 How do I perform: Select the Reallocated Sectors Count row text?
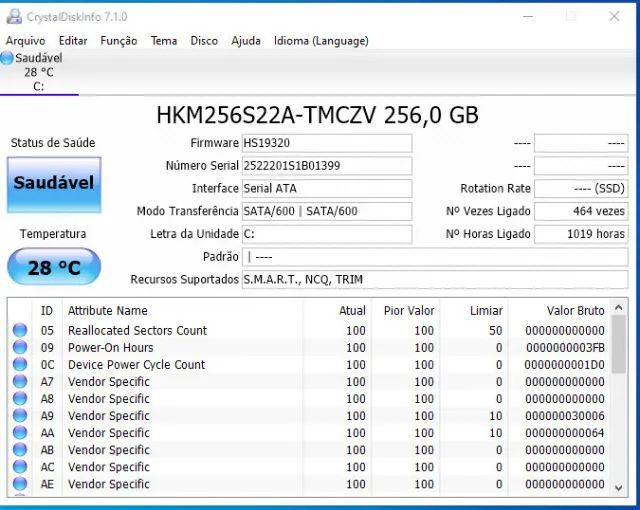tap(138, 330)
